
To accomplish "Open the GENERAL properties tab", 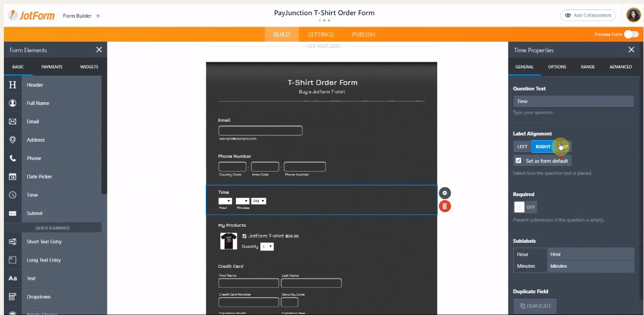I will click(524, 67).
